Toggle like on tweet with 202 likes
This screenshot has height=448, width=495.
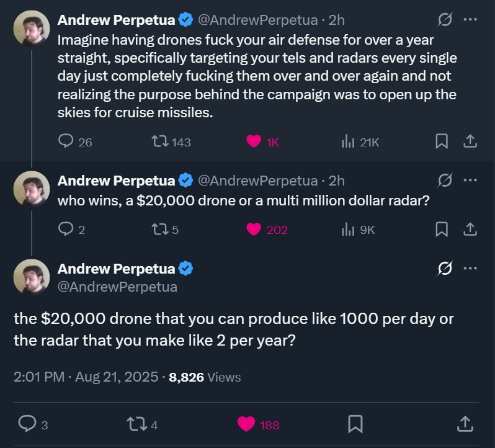(x=254, y=230)
